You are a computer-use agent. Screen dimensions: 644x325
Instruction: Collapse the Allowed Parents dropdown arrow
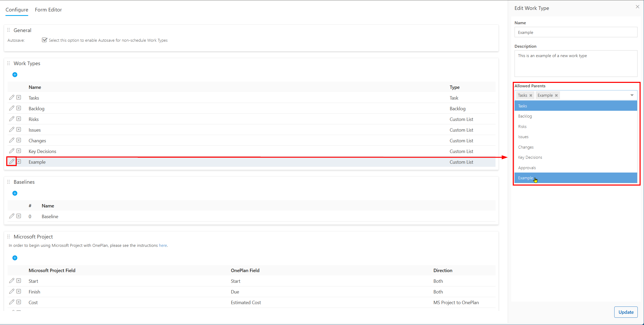click(x=632, y=95)
